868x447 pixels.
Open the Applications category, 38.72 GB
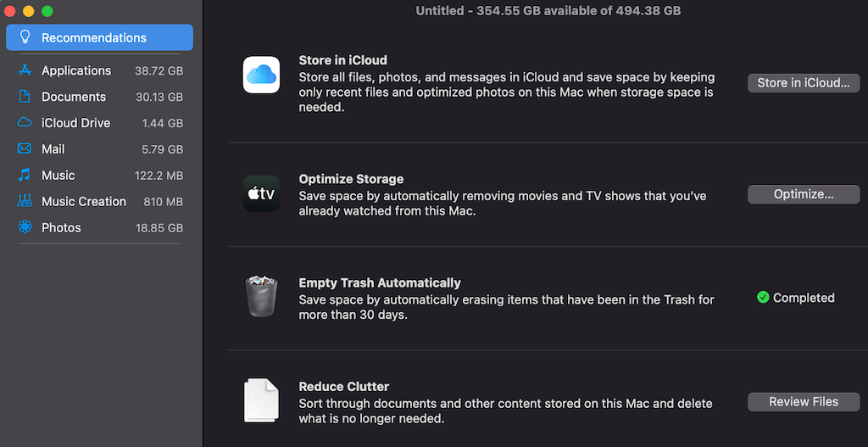coord(100,70)
